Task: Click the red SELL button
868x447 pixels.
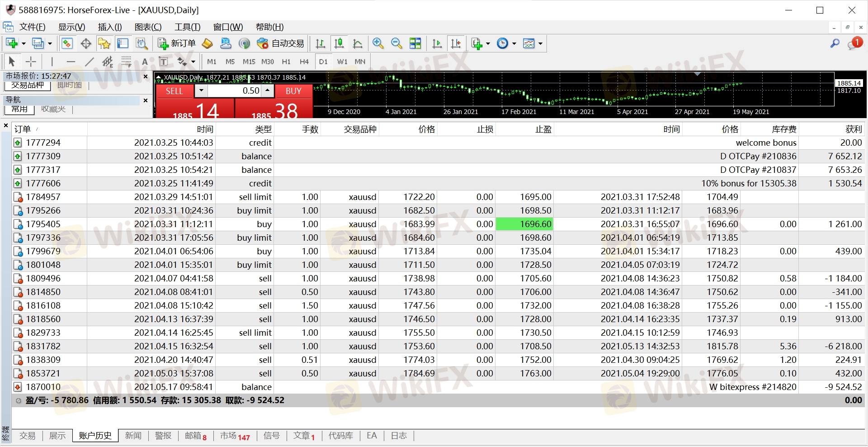Action: pos(175,91)
